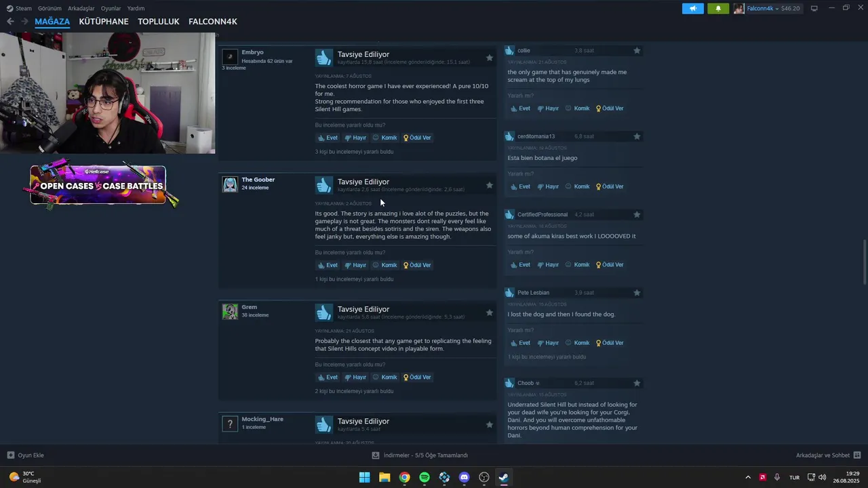
Task: Open the Steam menu
Action: (x=19, y=8)
